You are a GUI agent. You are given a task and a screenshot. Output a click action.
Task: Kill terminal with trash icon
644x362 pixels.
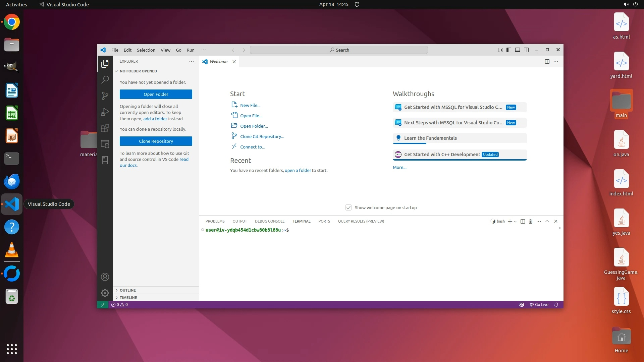(x=530, y=221)
